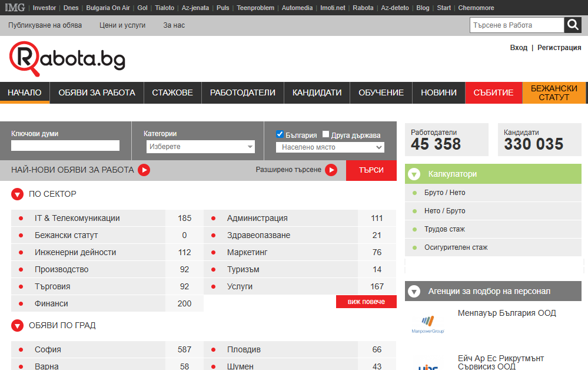588x370 pixels.
Task: Open Маркетинг sector
Action: 247,253
